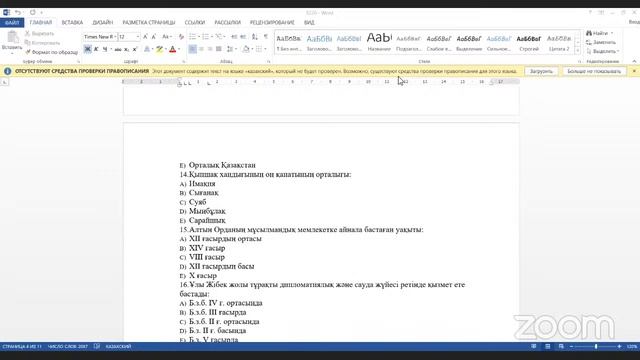
Task: Toggle italic (К) formatting
Action: point(96,49)
